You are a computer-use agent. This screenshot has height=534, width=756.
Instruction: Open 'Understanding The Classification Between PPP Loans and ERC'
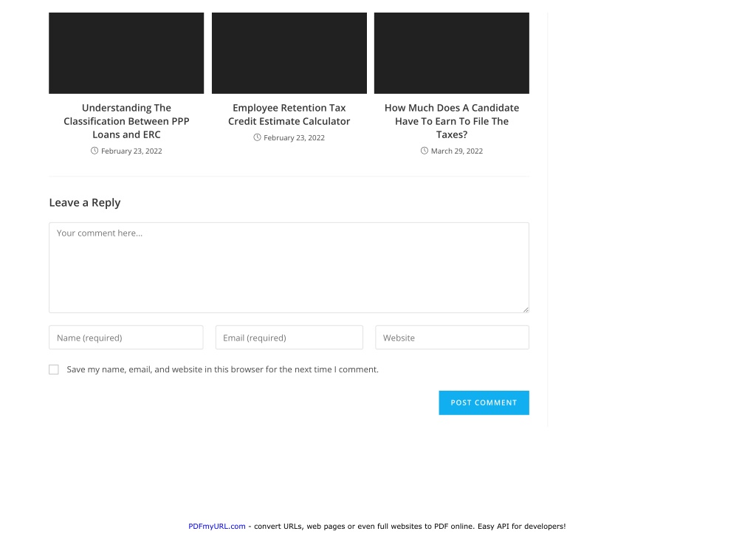tap(126, 121)
